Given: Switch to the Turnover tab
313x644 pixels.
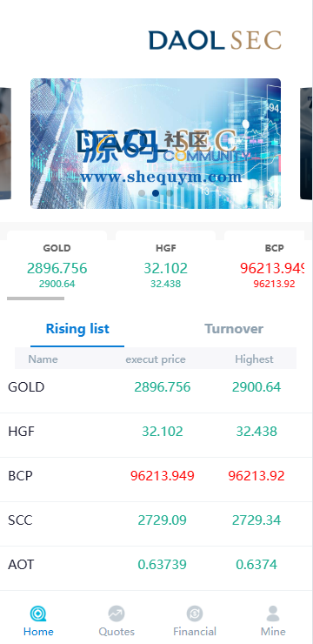Looking at the screenshot, I should point(234,329).
